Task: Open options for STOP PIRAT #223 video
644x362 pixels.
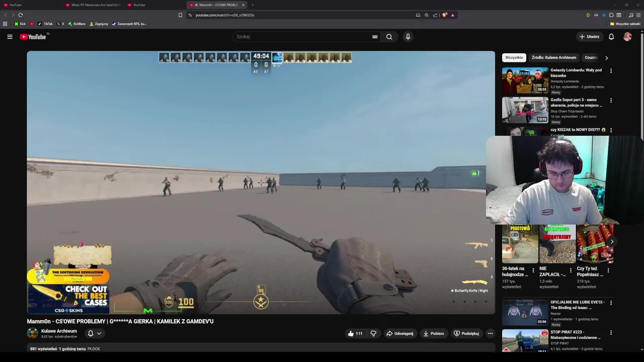Action: click(611, 333)
